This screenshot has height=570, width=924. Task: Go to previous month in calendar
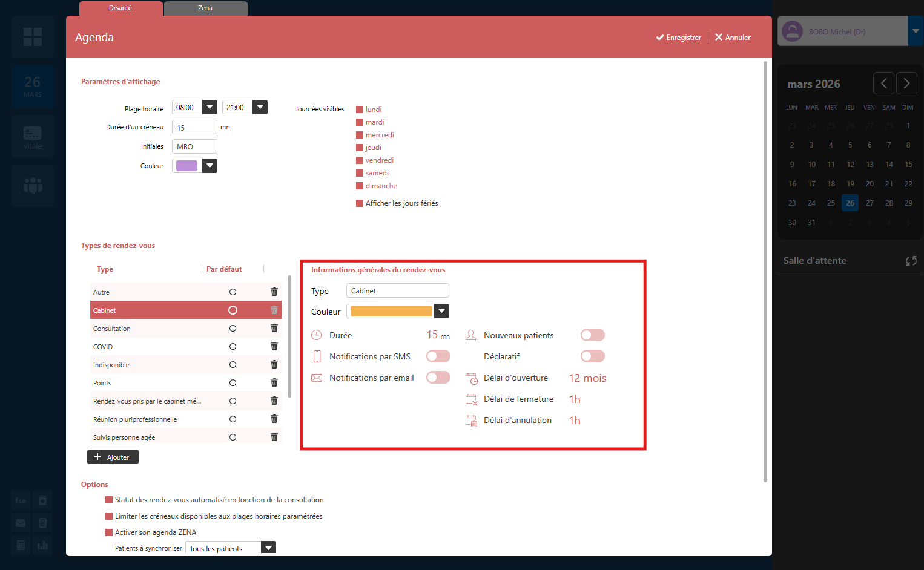(x=883, y=84)
